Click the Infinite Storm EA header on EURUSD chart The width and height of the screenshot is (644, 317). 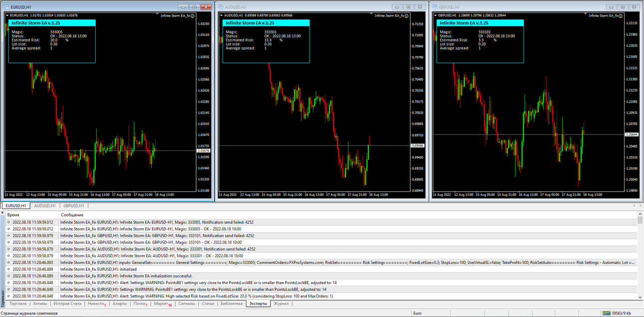coord(52,23)
